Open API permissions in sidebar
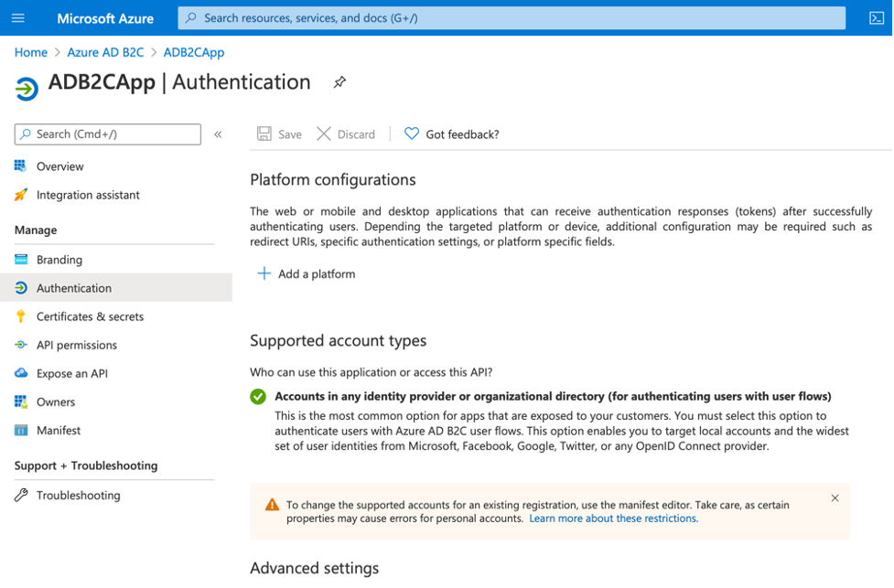This screenshot has height=588, width=894. 77,345
